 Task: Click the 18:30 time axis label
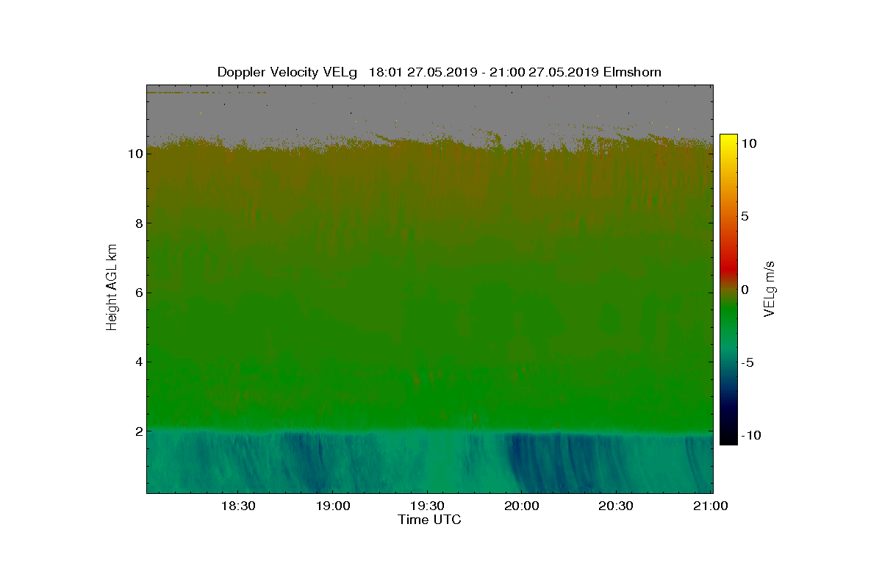[238, 506]
